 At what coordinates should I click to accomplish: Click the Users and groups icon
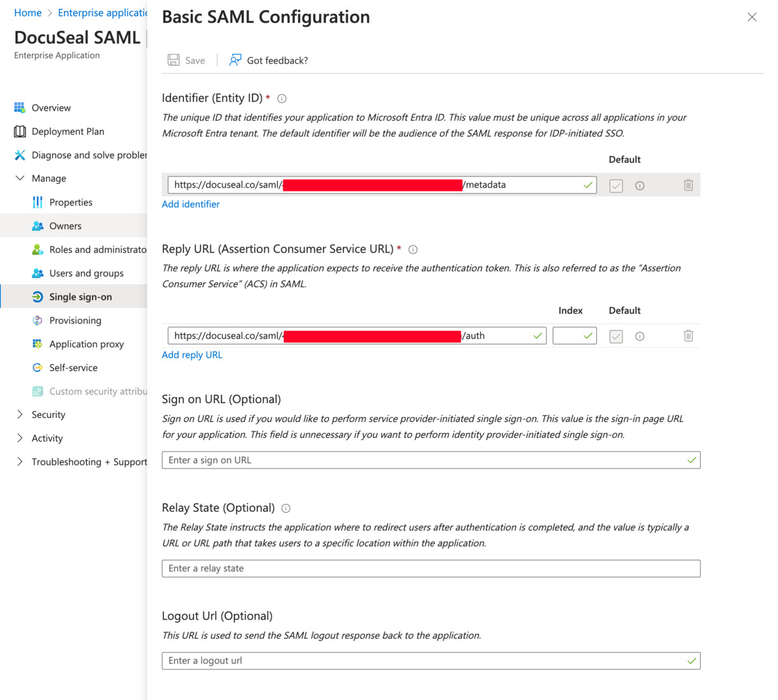click(x=38, y=274)
